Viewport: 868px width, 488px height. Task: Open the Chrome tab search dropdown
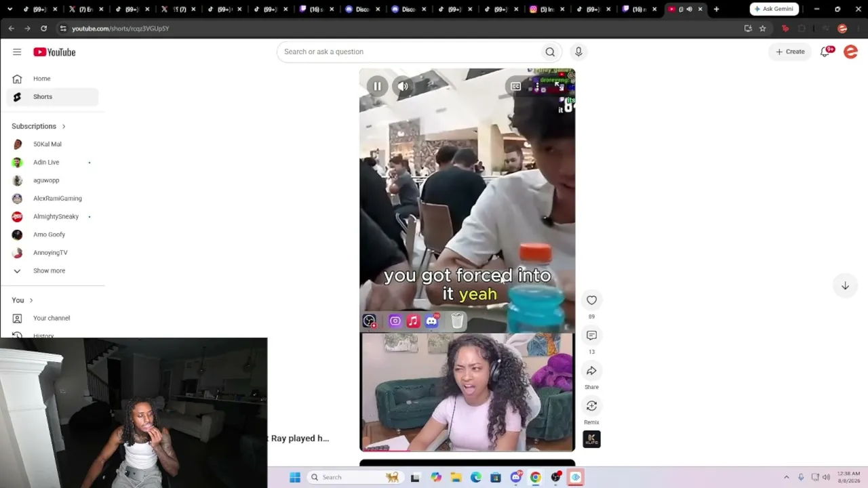click(x=9, y=9)
